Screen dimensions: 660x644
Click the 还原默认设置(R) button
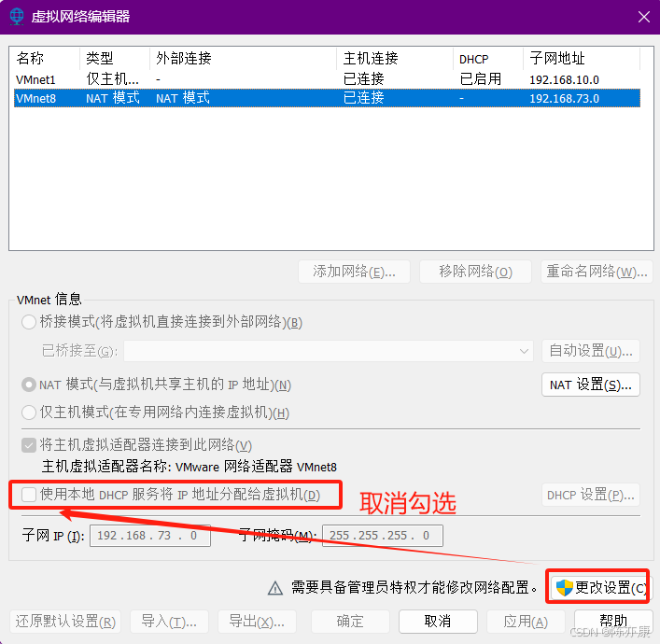tap(65, 622)
